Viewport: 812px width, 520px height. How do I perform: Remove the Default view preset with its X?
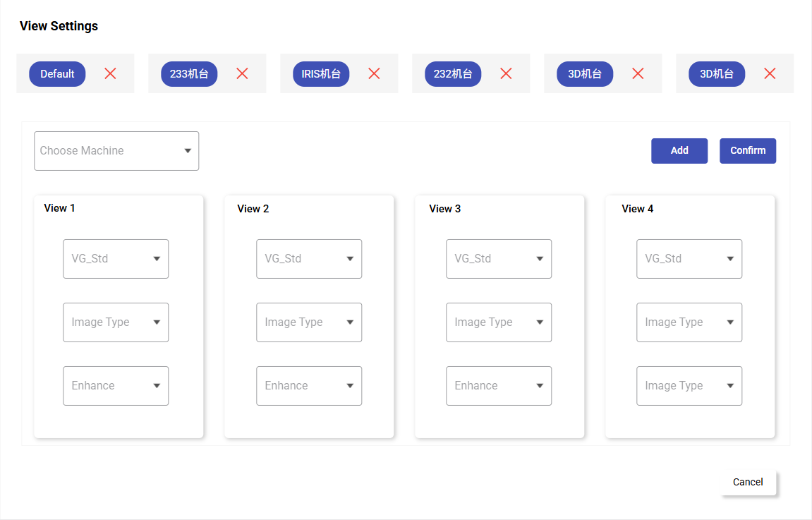coord(110,73)
